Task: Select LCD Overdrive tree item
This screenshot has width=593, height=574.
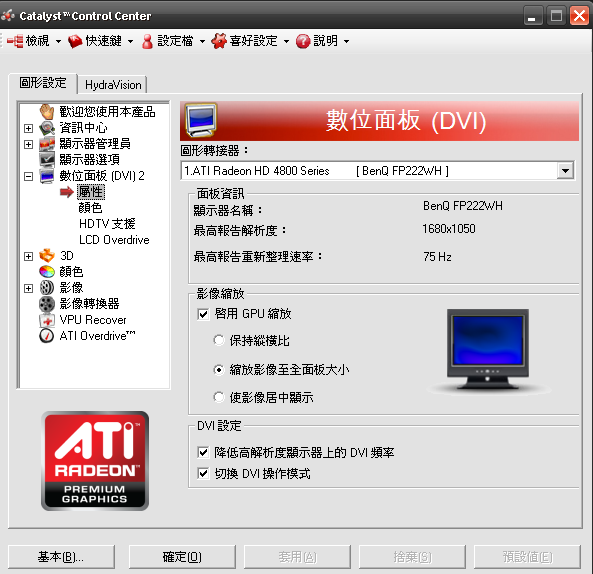Action: coord(114,240)
